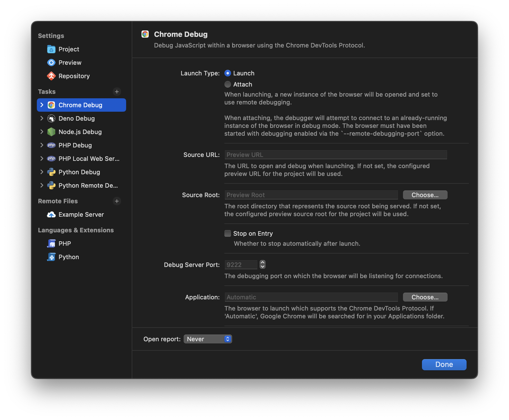Click the Project settings folder icon
The image size is (509, 420).
click(x=51, y=49)
